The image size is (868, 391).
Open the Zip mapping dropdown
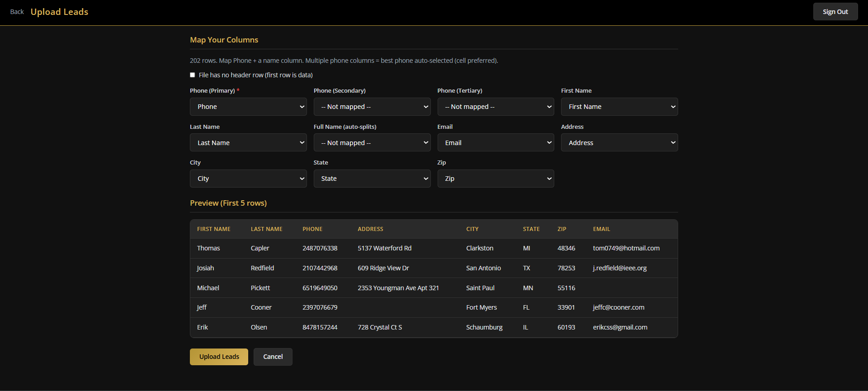click(495, 179)
